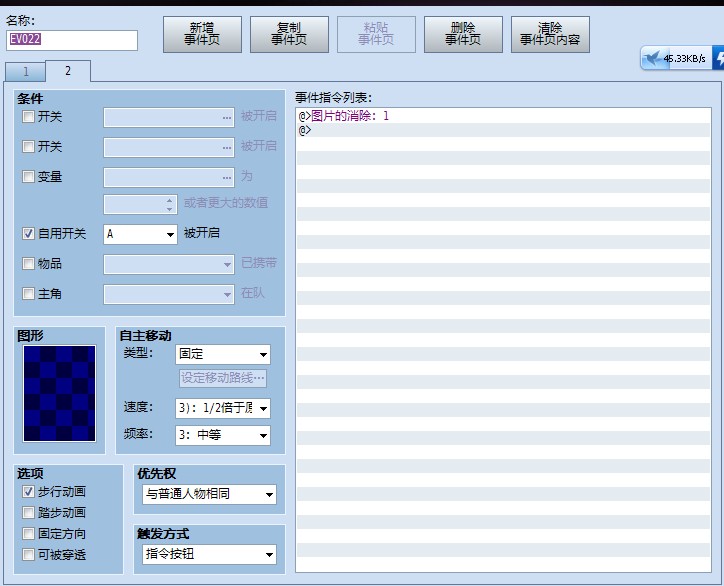Enable the second 开关 condition checkbox
The width and height of the screenshot is (724, 586).
(28, 146)
